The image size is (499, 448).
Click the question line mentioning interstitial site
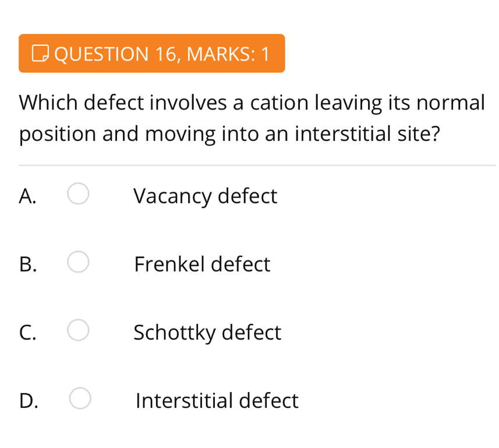point(229,134)
